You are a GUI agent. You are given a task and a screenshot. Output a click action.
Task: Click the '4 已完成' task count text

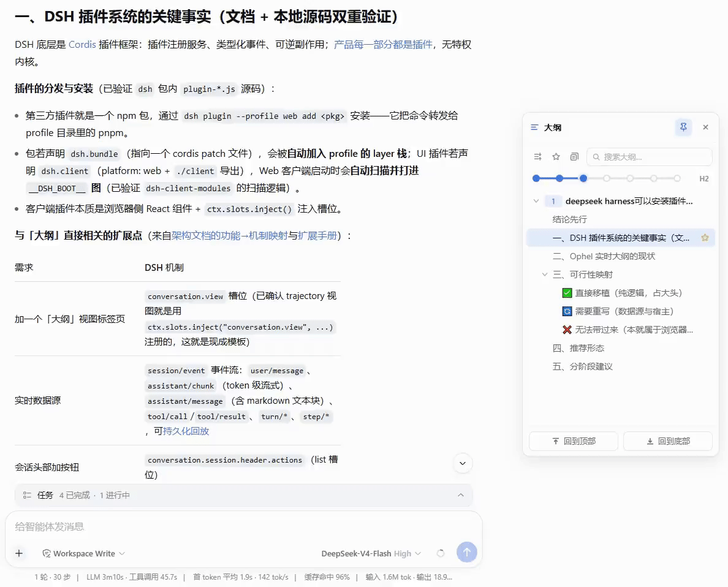pyautogui.click(x=74, y=496)
